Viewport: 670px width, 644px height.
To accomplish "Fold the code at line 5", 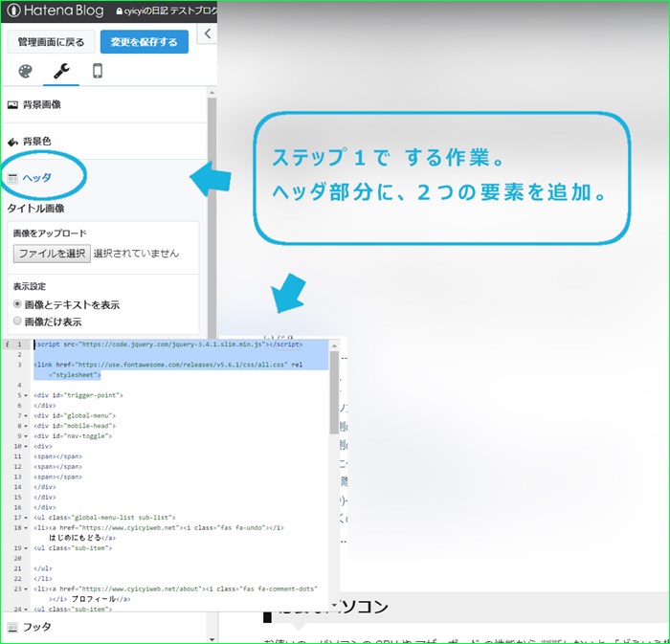I will pyautogui.click(x=26, y=396).
